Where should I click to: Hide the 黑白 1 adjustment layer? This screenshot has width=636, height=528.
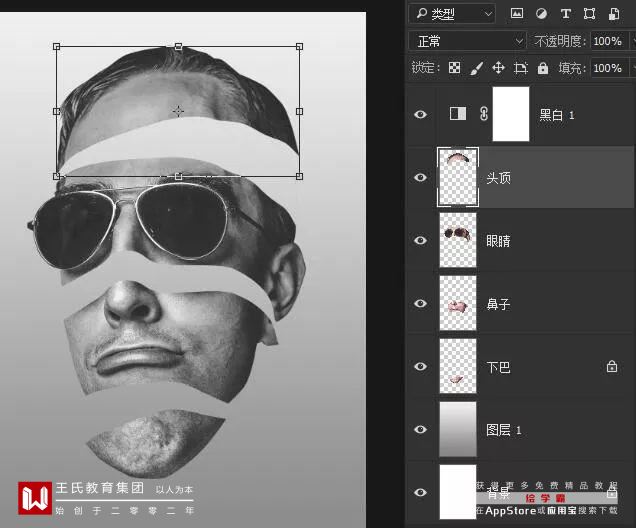(420, 114)
